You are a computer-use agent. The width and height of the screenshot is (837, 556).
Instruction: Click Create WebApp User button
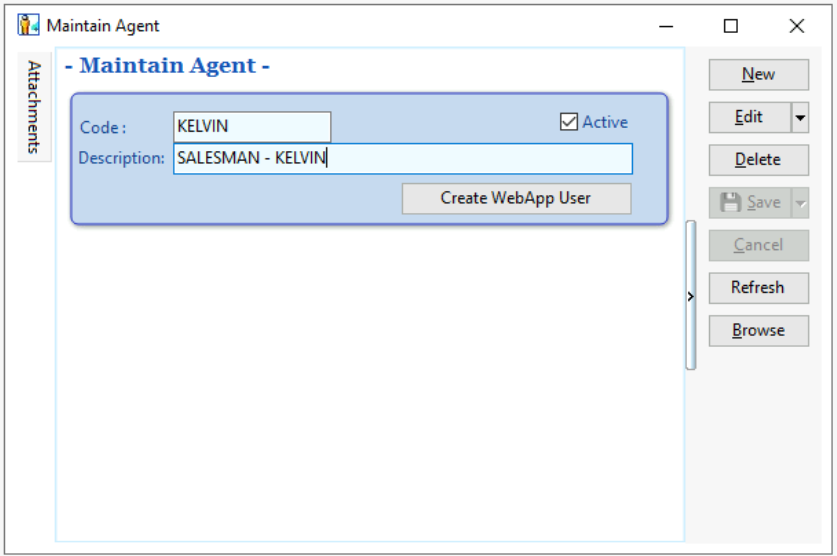pyautogui.click(x=516, y=198)
